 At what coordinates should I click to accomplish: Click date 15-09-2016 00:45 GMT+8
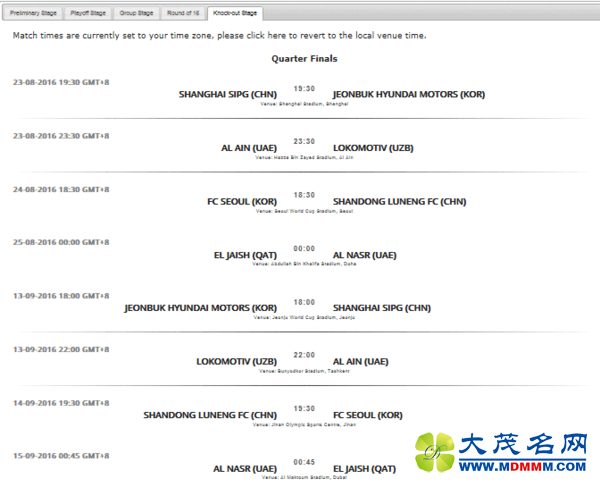point(61,456)
